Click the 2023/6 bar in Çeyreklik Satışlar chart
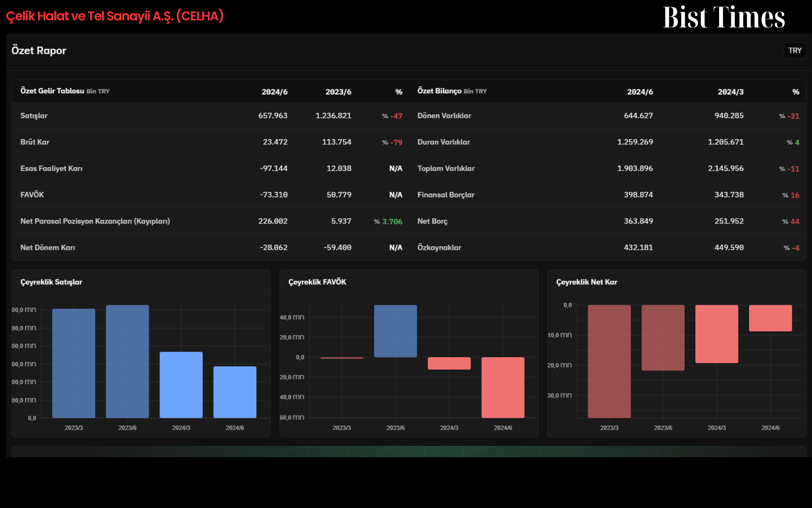The height and width of the screenshot is (508, 812). (127, 361)
